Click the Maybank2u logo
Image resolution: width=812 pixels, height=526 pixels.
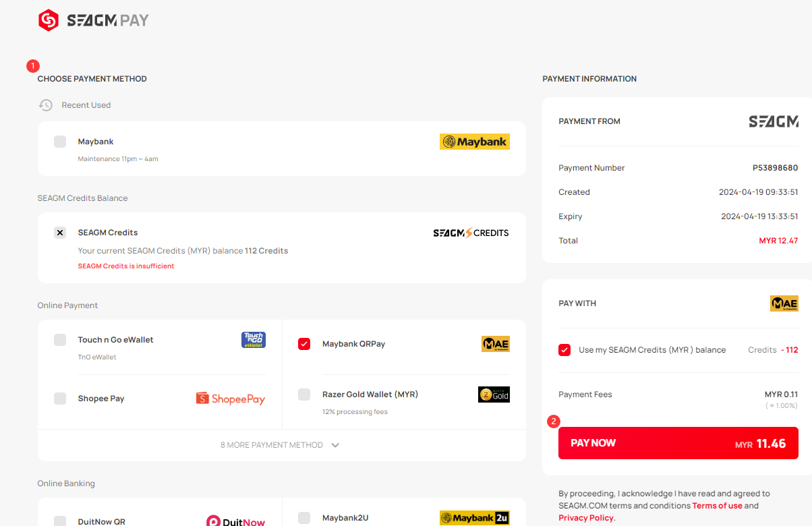474,518
